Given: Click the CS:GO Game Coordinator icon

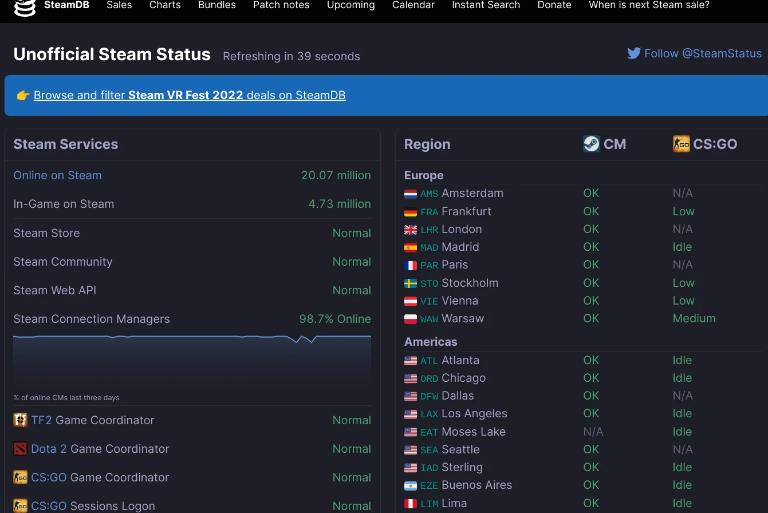Looking at the screenshot, I should (20, 477).
